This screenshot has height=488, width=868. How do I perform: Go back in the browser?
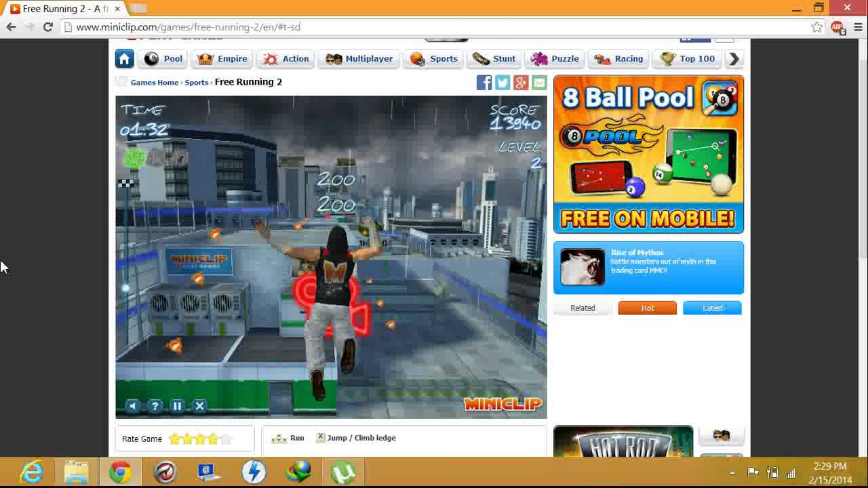tap(11, 27)
